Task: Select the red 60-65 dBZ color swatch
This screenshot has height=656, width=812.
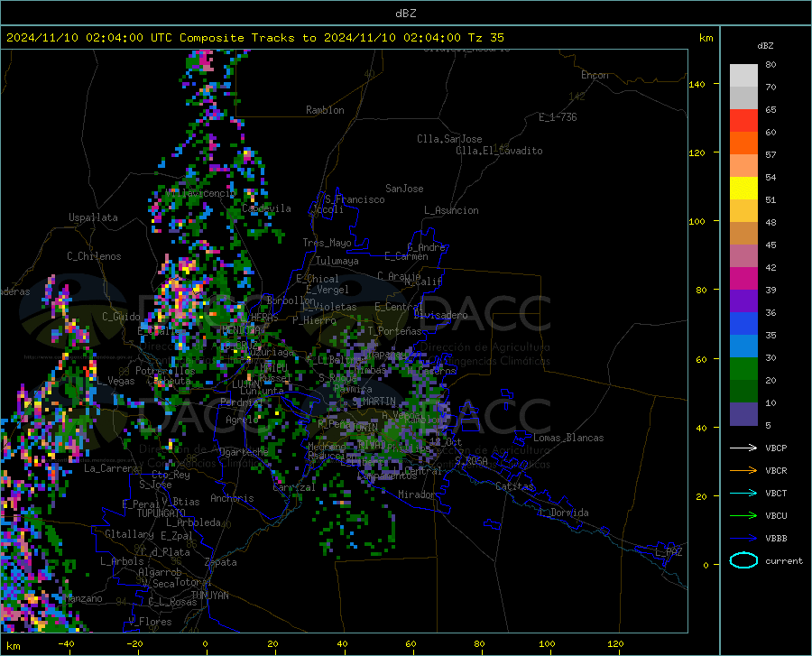Action: coord(743,121)
